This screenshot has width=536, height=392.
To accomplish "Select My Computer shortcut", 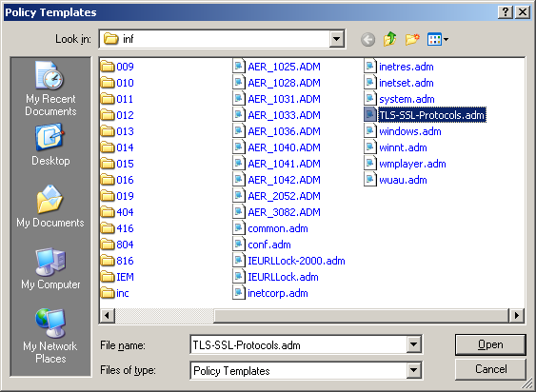I will (50, 268).
